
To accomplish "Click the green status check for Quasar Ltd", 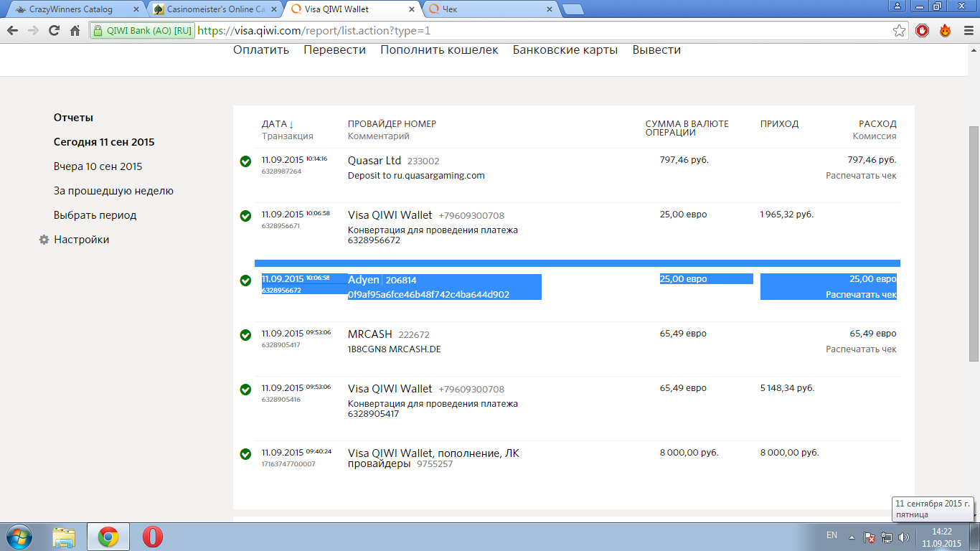I will [245, 161].
